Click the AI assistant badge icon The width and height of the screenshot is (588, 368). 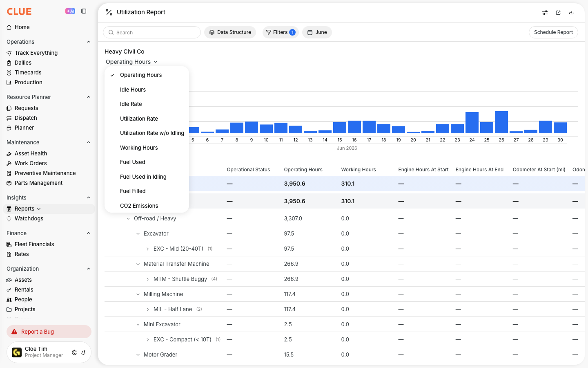click(x=70, y=11)
